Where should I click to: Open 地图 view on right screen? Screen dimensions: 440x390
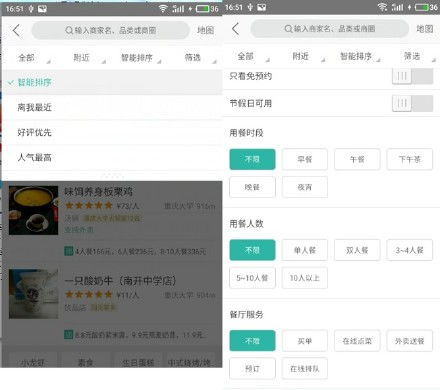click(425, 29)
